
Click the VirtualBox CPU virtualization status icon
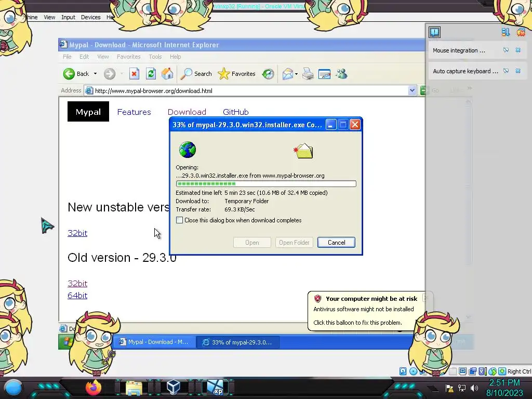point(482,371)
